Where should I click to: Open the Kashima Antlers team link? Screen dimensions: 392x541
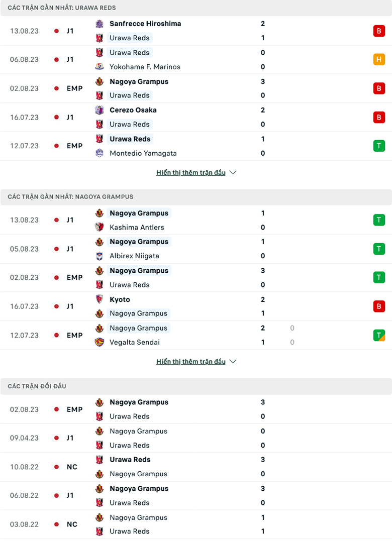[x=137, y=227]
